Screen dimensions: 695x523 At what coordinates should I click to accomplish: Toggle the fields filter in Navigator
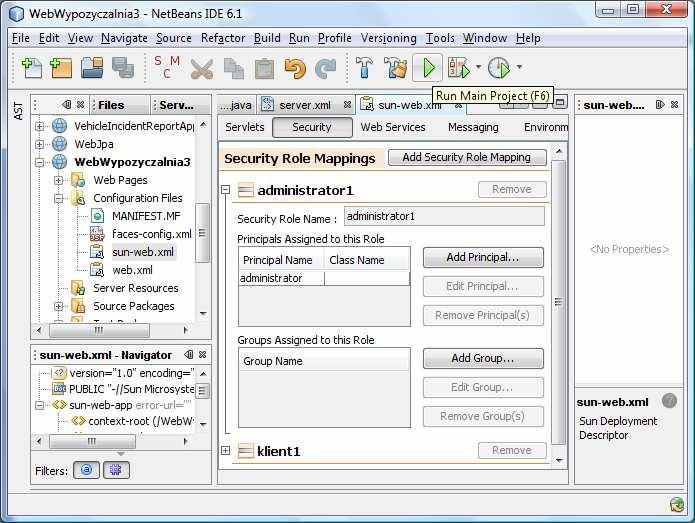86,470
